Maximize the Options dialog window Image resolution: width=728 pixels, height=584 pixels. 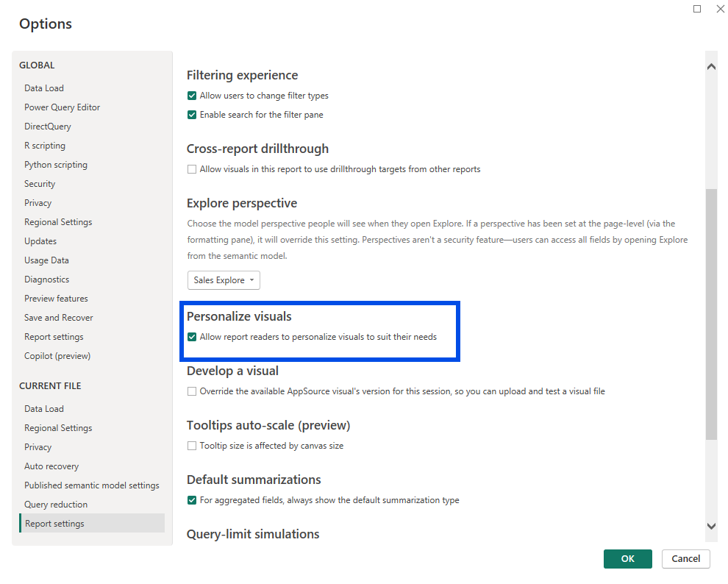697,9
